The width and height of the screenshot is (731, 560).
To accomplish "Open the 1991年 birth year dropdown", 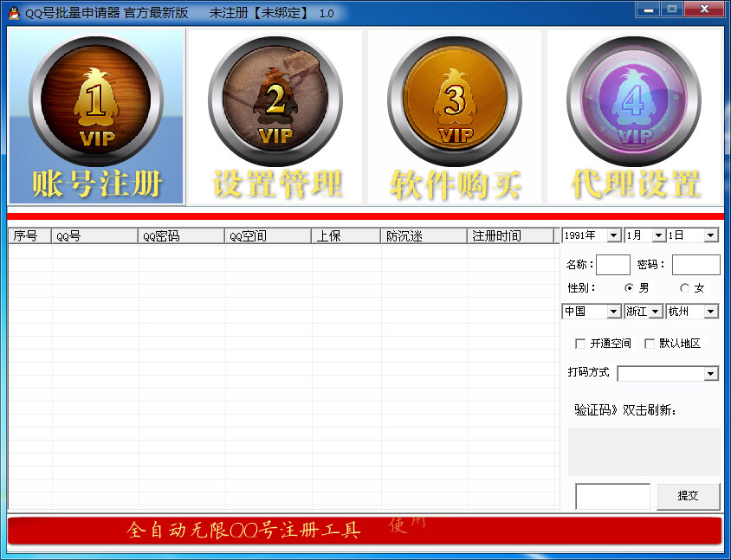I will click(592, 235).
